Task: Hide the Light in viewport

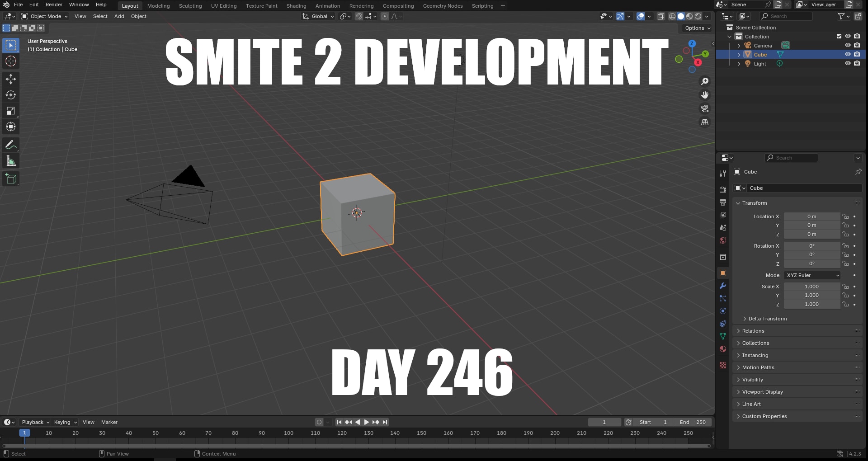Action: pyautogui.click(x=848, y=63)
